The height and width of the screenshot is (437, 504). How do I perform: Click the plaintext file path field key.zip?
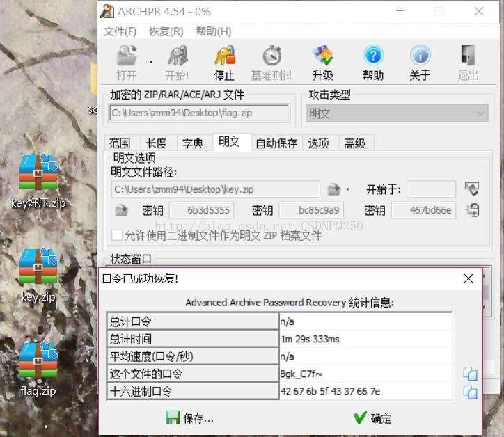coord(216,189)
